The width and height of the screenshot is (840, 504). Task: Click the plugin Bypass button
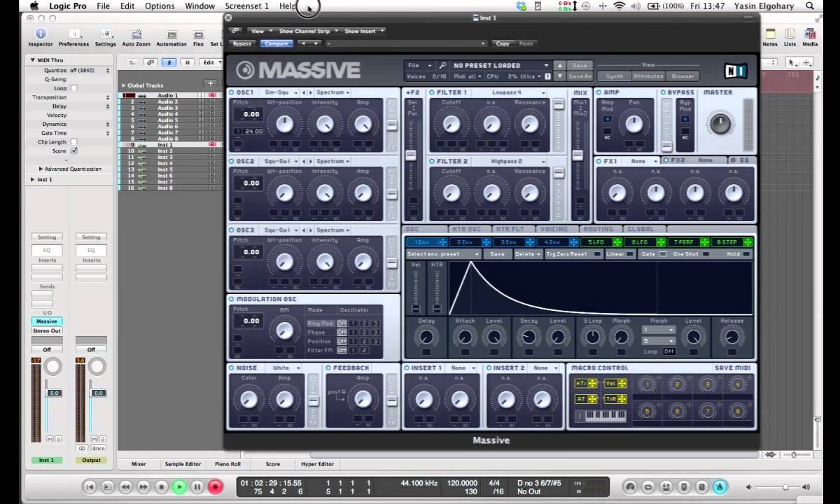coord(242,43)
